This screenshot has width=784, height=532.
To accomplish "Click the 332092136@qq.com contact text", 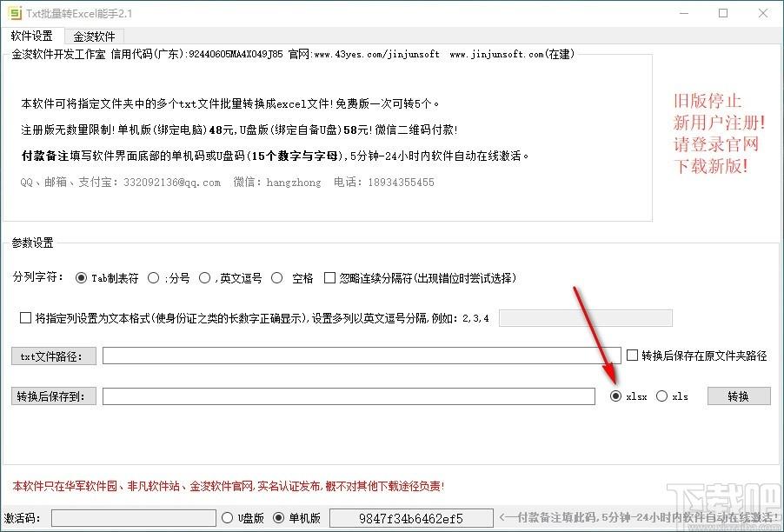I will [171, 183].
